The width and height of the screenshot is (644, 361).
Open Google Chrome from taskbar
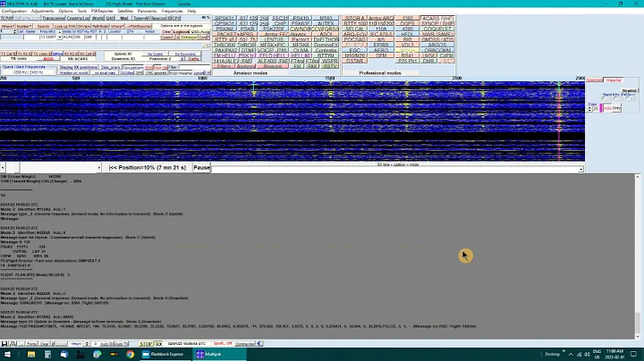tap(131, 354)
